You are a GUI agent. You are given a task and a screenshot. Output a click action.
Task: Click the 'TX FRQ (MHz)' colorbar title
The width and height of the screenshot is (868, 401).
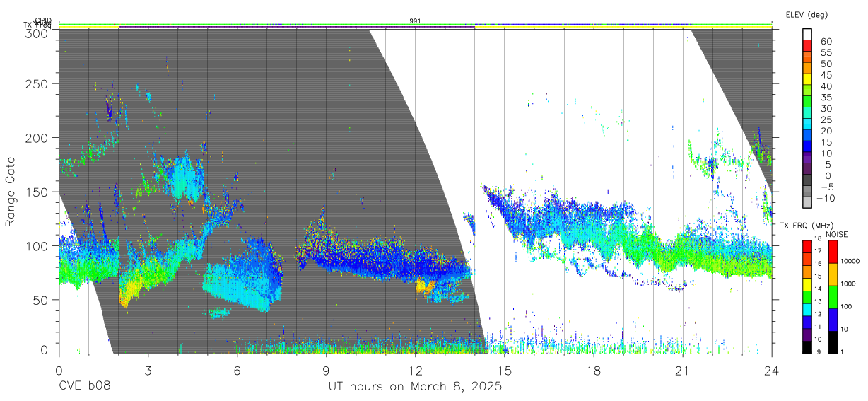807,226
